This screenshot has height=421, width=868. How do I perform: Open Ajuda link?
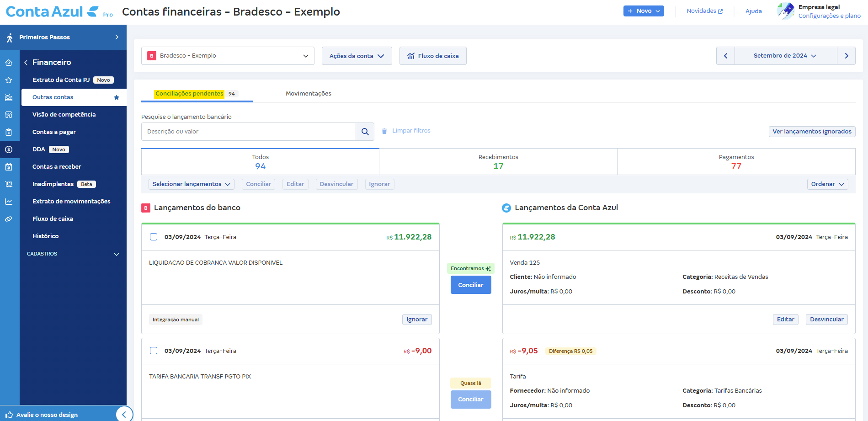(753, 11)
